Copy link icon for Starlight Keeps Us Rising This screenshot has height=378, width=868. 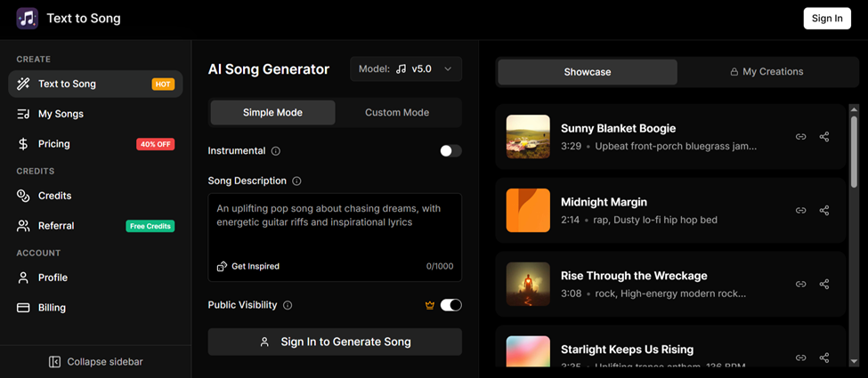pos(800,358)
